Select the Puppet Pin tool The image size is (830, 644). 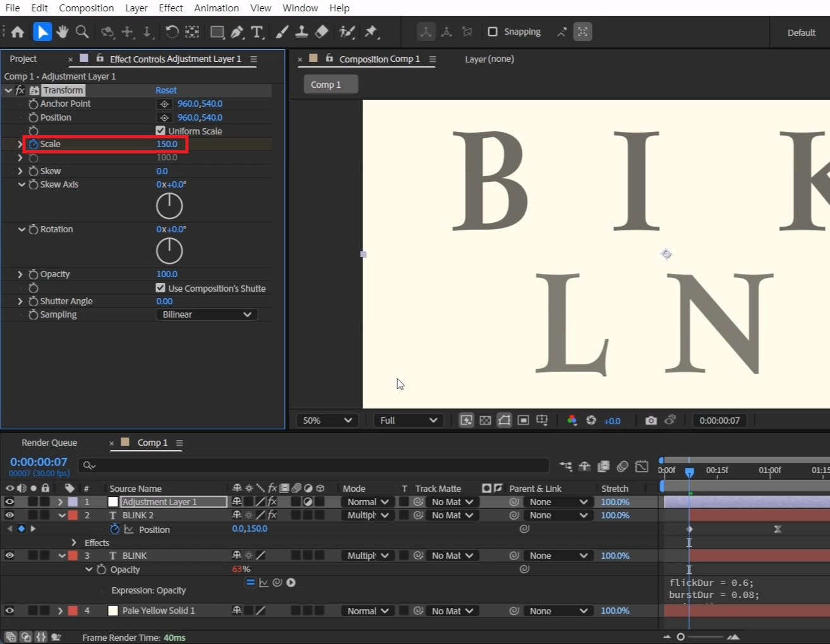[371, 32]
